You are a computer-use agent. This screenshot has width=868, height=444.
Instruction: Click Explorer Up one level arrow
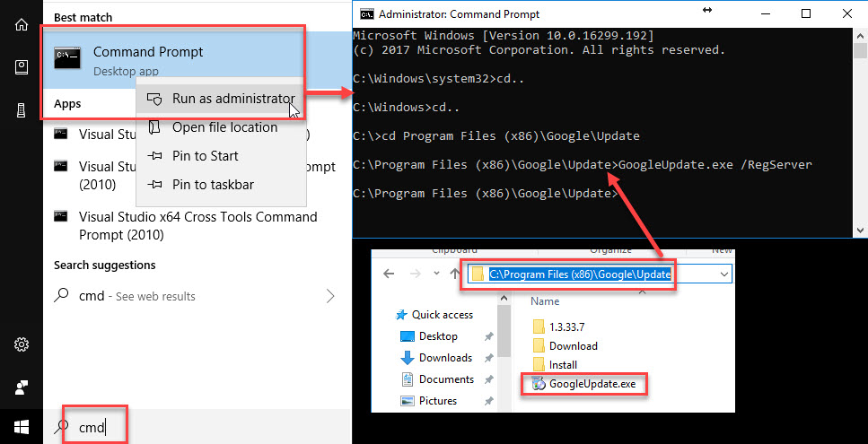[x=454, y=274]
